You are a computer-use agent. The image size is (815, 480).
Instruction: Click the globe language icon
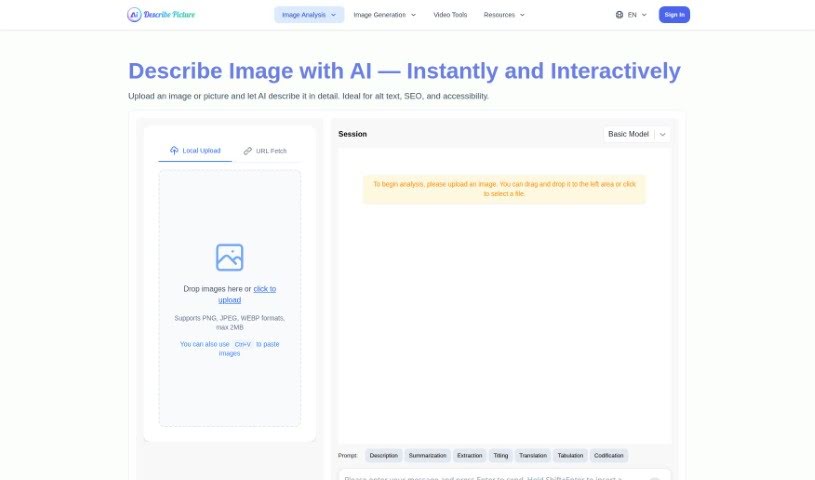tap(619, 15)
